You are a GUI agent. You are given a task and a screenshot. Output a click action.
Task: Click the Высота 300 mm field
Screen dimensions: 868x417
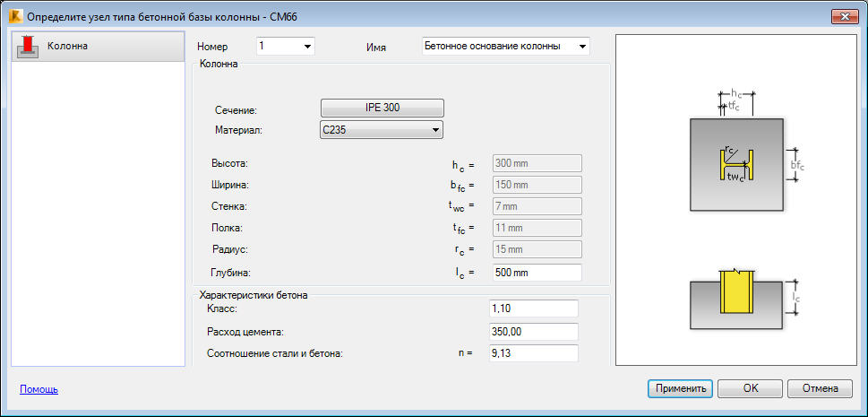pos(537,163)
